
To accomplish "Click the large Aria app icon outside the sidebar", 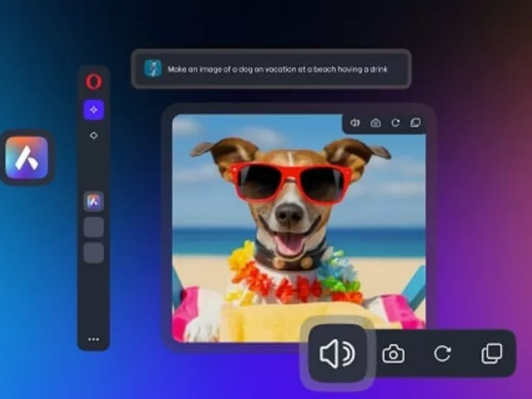I will pos(27,157).
